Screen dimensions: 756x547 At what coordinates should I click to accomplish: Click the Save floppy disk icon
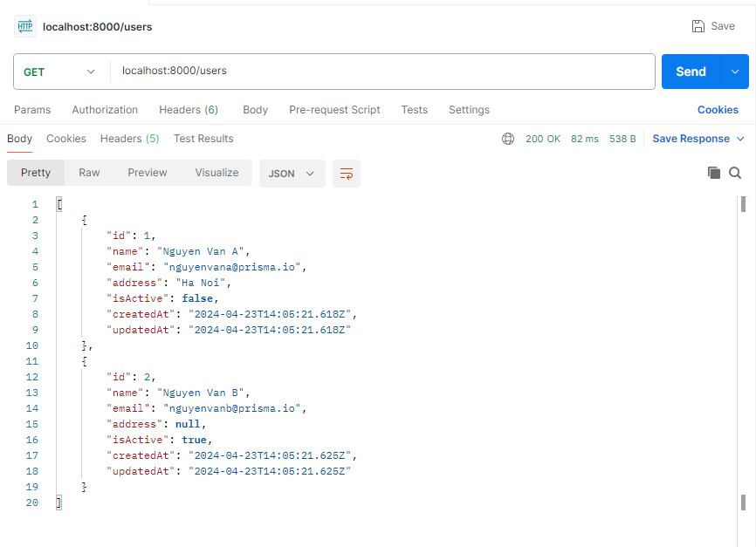click(698, 26)
